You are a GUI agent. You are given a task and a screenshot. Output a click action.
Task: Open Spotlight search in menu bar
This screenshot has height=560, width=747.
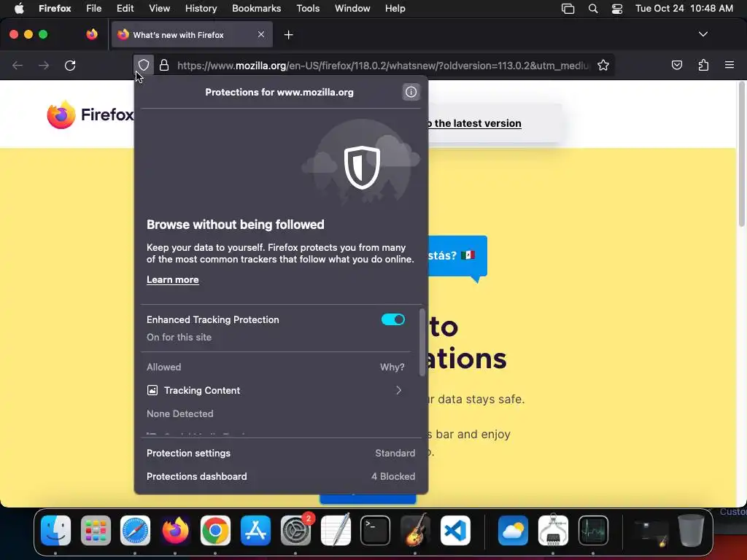point(592,9)
